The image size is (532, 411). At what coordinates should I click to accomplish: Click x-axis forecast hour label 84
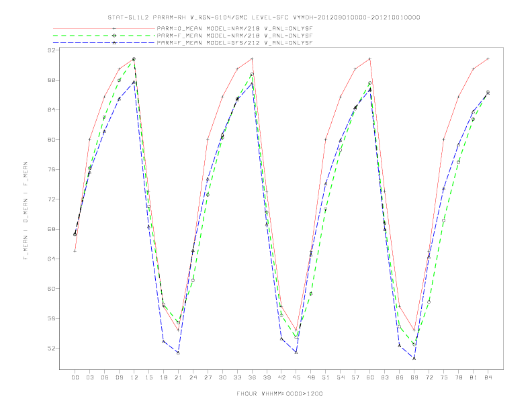[488, 377]
